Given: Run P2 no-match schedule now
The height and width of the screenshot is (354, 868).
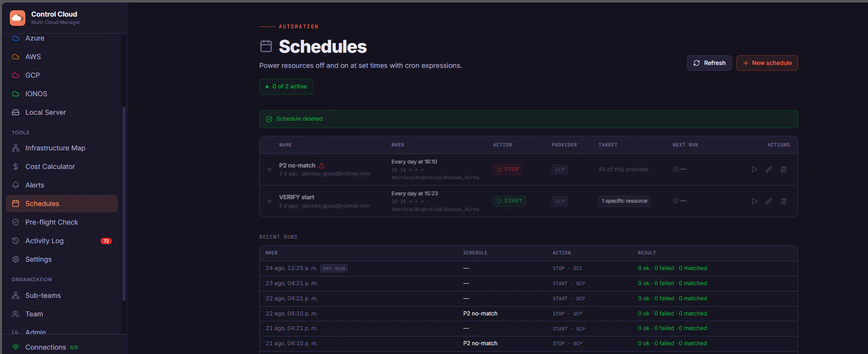Looking at the screenshot, I should (754, 169).
